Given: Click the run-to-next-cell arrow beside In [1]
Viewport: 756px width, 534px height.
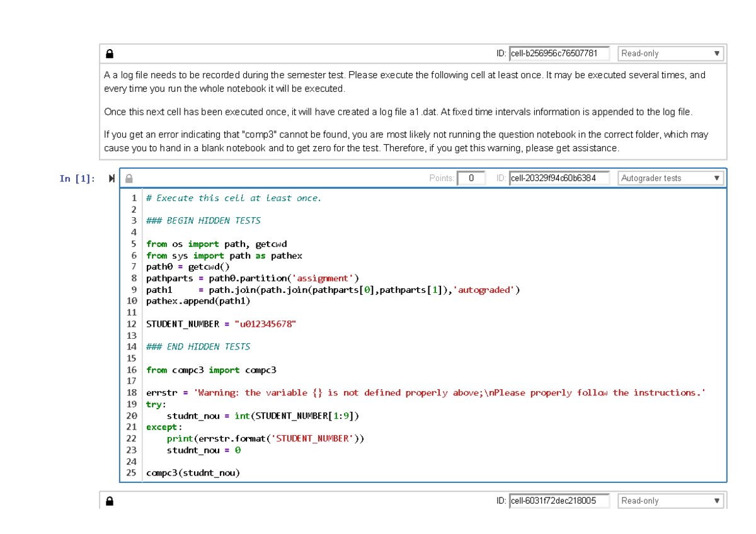Looking at the screenshot, I should [x=112, y=178].
